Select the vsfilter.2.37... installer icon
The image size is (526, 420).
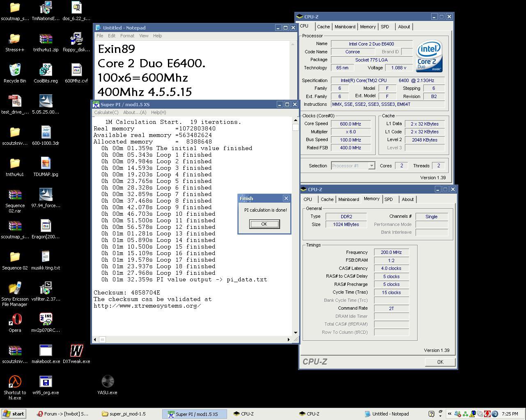click(46, 291)
